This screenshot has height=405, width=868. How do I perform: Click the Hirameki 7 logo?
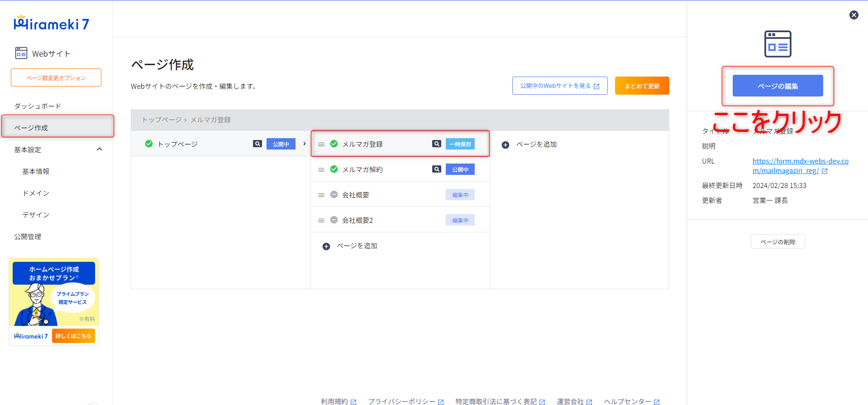[52, 24]
